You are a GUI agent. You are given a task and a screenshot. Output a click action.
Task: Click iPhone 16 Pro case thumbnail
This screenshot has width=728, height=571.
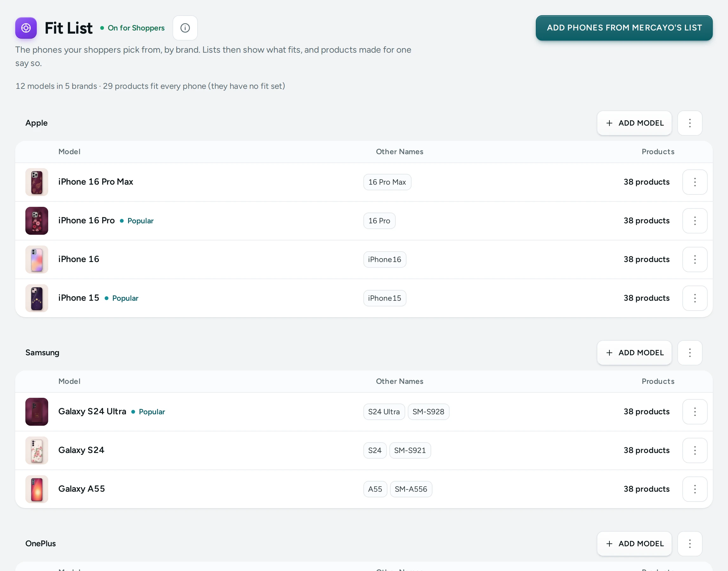click(x=37, y=221)
